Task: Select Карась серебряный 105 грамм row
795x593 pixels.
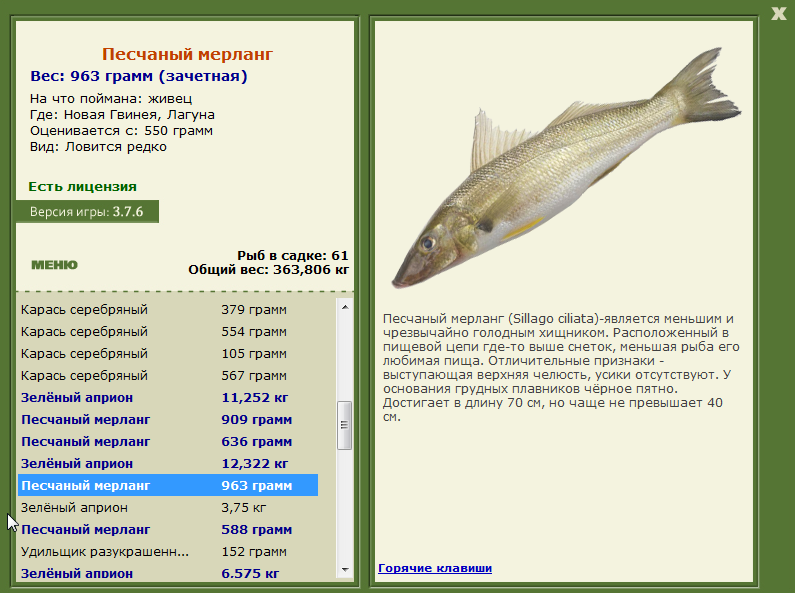Action: 168,353
